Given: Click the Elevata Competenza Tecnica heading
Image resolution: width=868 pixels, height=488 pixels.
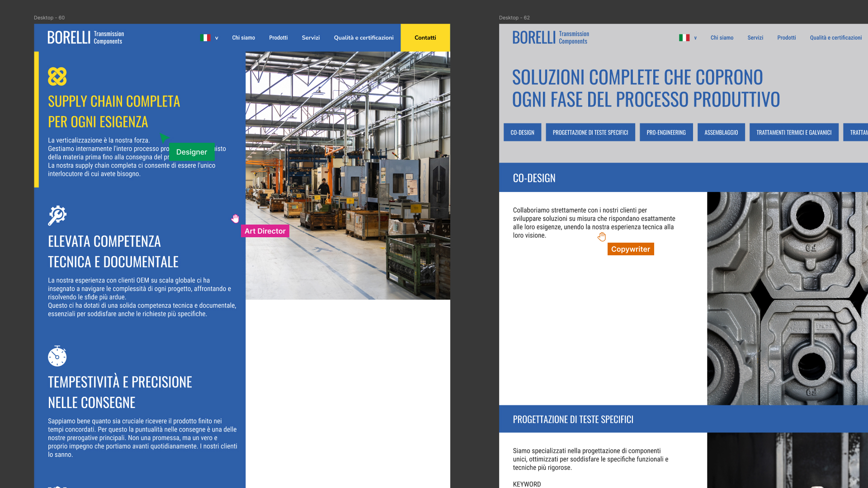Looking at the screenshot, I should pyautogui.click(x=113, y=252).
